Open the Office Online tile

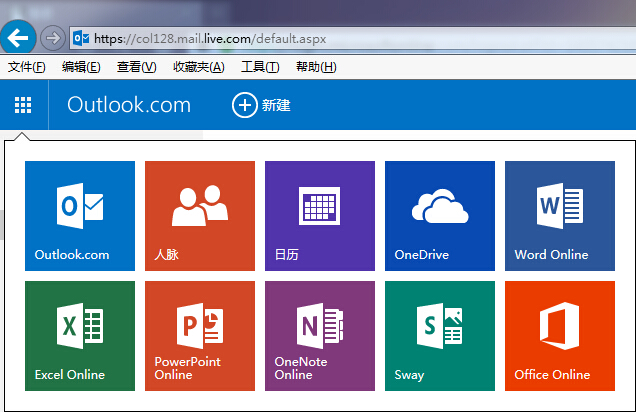559,335
